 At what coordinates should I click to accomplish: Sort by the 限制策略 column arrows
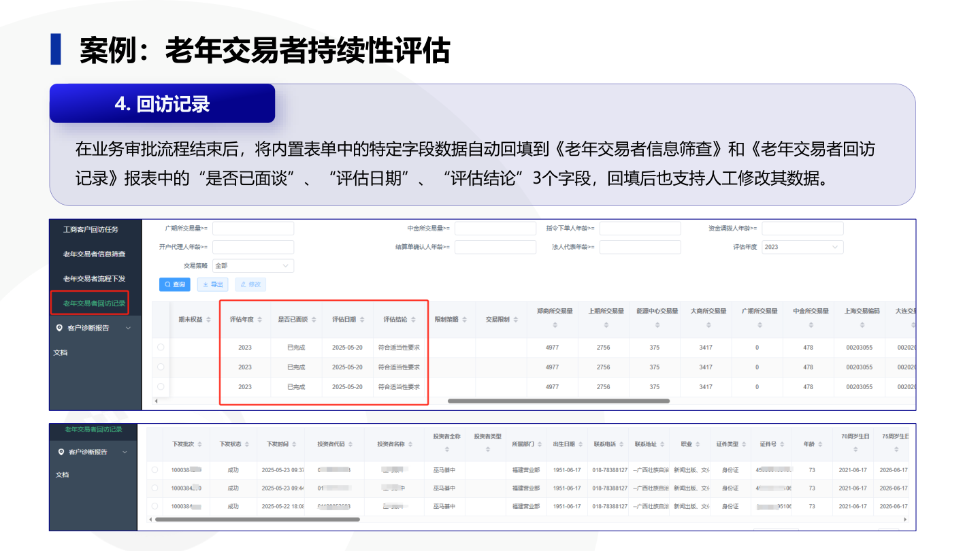coord(464,320)
